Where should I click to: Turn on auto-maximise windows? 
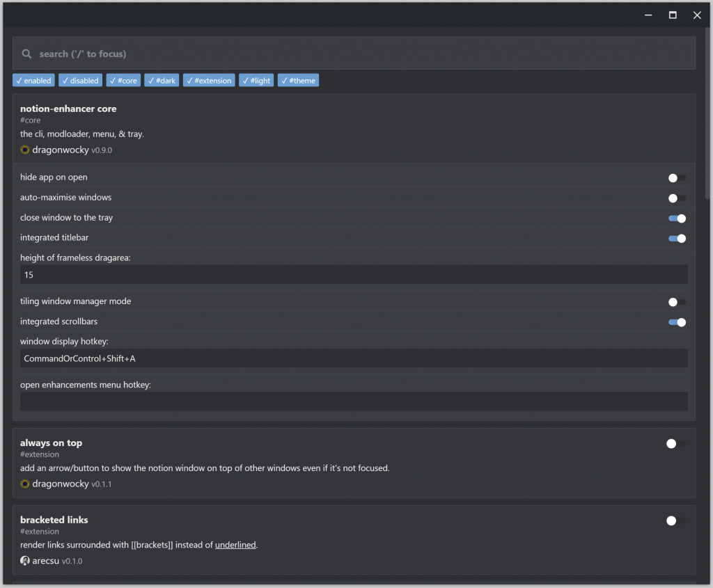(677, 198)
